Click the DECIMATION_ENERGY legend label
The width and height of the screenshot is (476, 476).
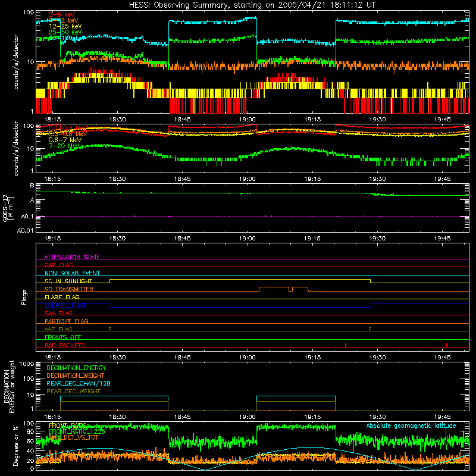coord(76,368)
